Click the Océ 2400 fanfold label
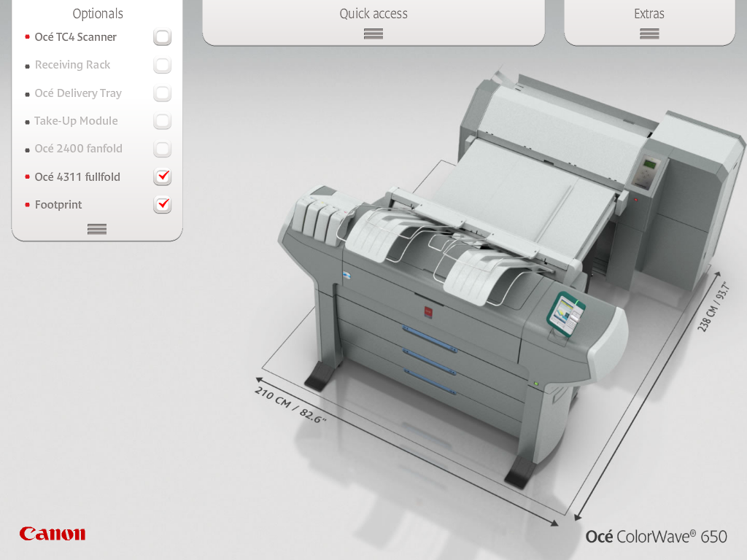Screen dimensions: 747x560 coord(79,149)
